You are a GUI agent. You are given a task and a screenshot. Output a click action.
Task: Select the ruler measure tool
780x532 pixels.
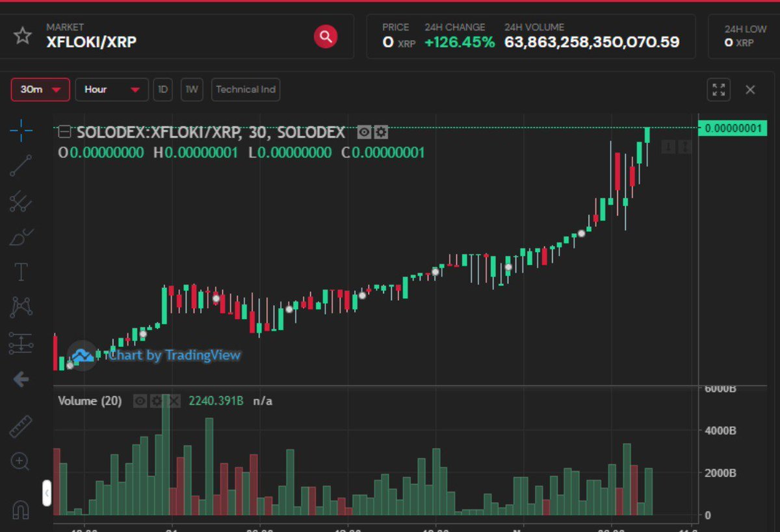(21, 427)
